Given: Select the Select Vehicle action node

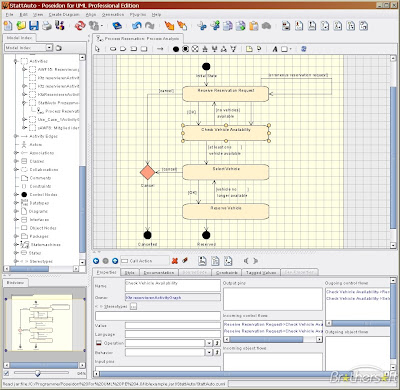Looking at the screenshot, I should (225, 172).
